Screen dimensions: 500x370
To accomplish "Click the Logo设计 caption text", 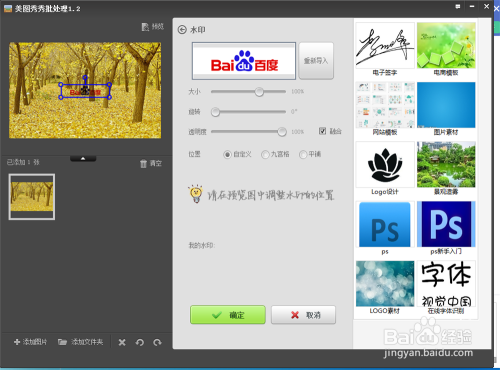I will [x=385, y=192].
